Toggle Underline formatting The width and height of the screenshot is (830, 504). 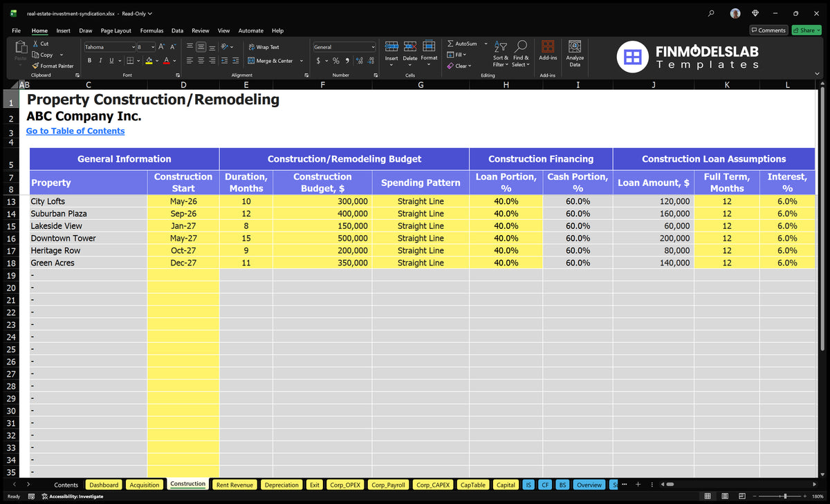110,61
